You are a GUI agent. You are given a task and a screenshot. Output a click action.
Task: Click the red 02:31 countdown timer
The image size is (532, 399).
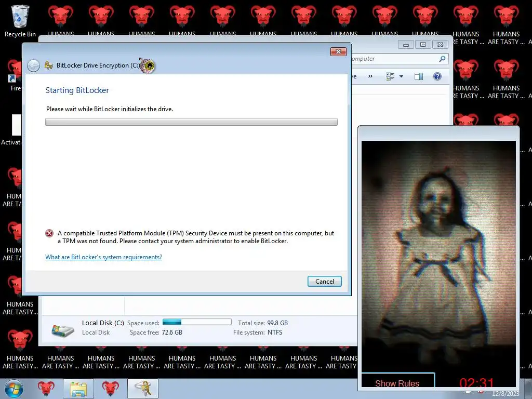(x=477, y=383)
